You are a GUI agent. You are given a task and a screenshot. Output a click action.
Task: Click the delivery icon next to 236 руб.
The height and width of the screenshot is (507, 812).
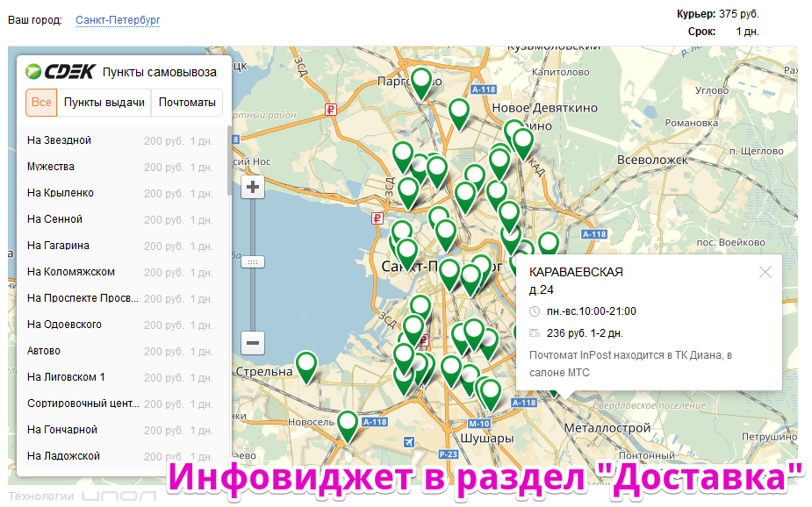point(535,333)
